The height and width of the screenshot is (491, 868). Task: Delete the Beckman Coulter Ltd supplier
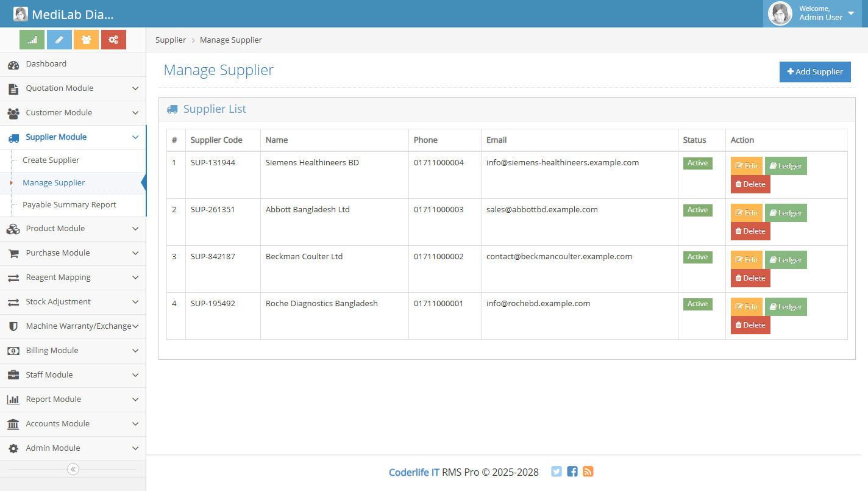click(x=750, y=278)
